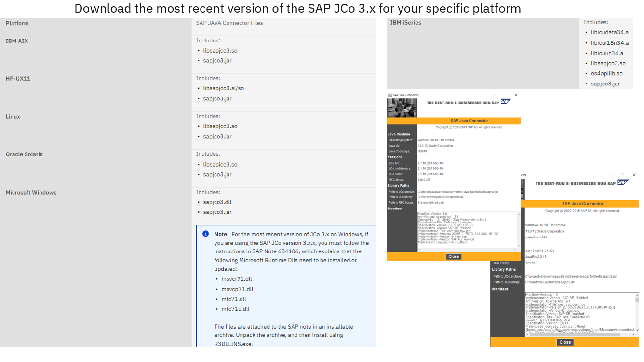Viewport: 644px width, 362px height.
Task: Click mfc71u.dll in the Note list
Action: [236, 309]
